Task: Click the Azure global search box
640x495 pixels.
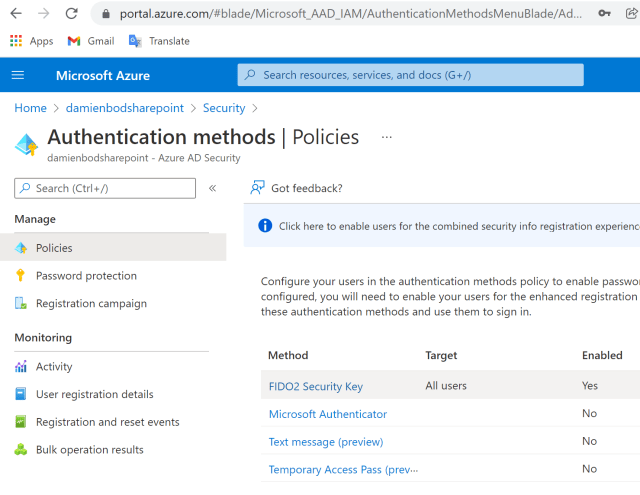Action: click(x=410, y=75)
